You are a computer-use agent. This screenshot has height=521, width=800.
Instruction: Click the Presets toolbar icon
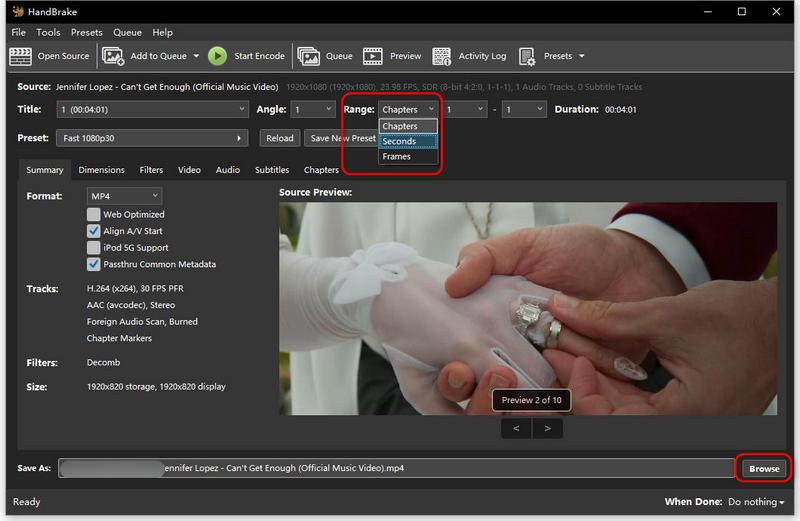pyautogui.click(x=526, y=56)
